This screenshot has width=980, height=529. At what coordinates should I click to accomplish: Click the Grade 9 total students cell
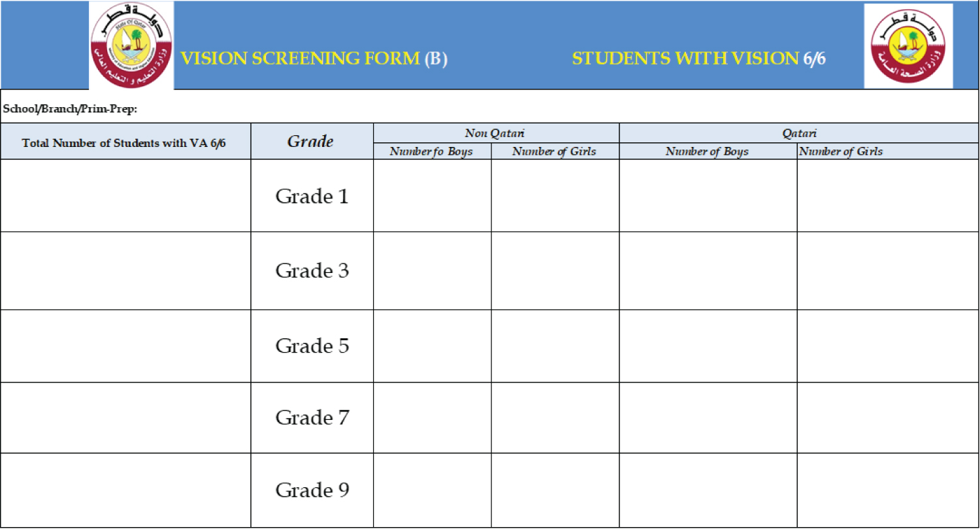click(x=125, y=490)
